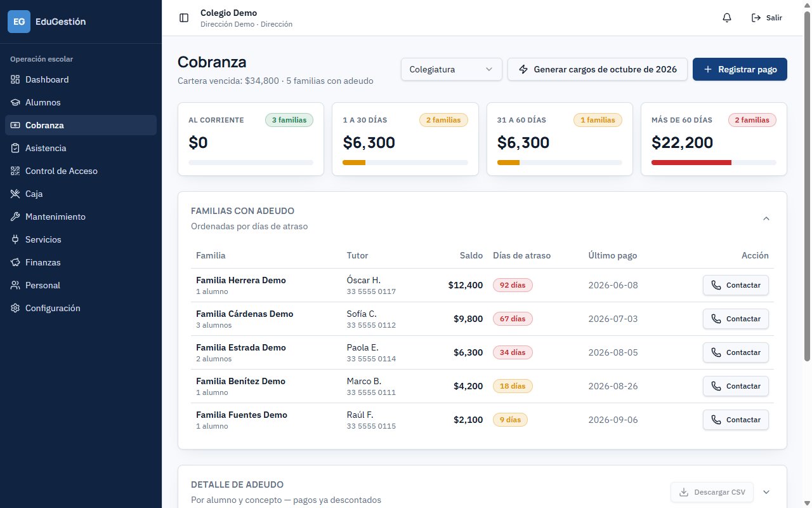
Task: Click the Finanzas piggy bank icon
Action: (x=15, y=262)
